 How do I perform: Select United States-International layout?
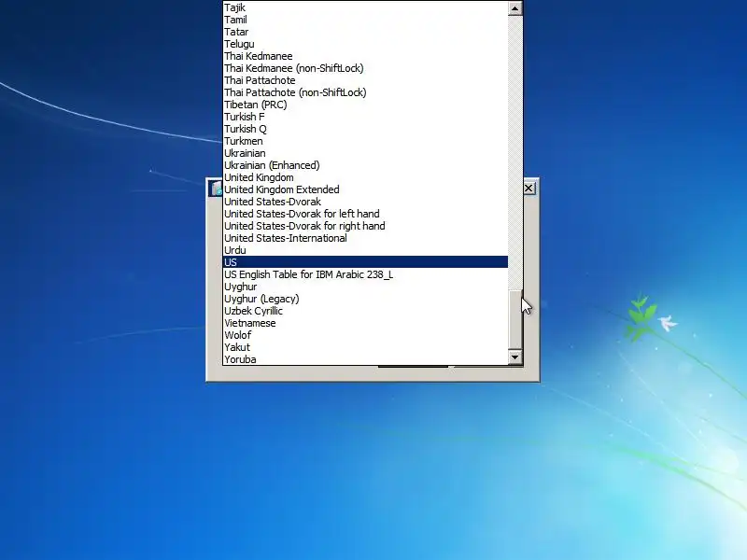(x=365, y=239)
